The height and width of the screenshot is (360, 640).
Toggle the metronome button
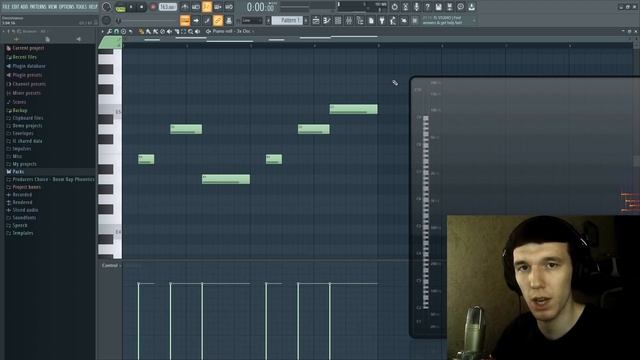[185, 7]
